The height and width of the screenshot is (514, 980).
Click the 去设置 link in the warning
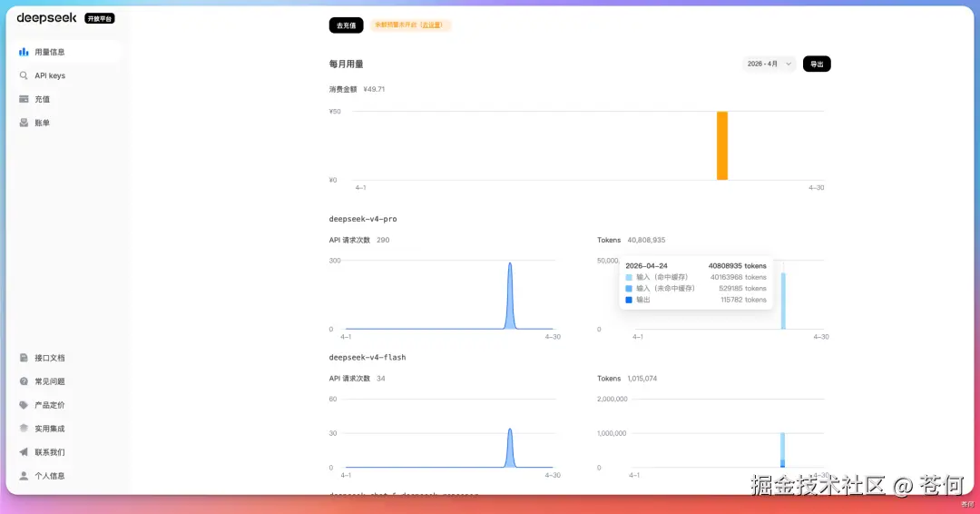click(x=431, y=25)
